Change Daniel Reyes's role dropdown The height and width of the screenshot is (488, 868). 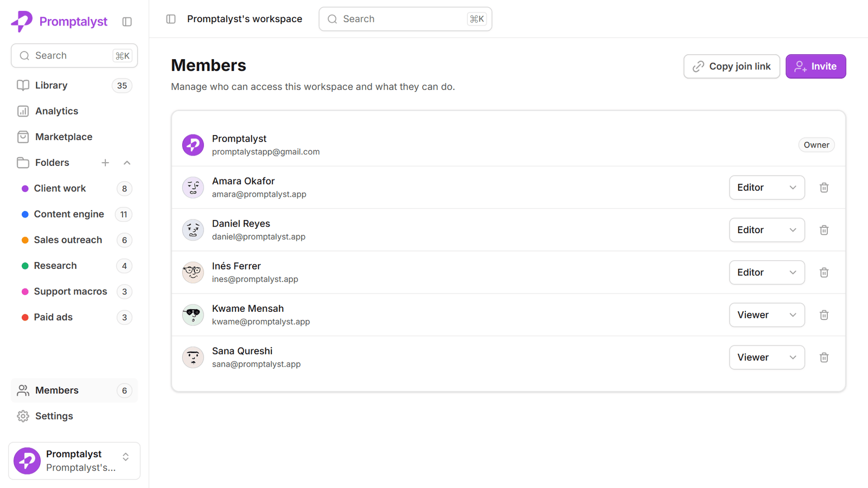click(x=767, y=230)
